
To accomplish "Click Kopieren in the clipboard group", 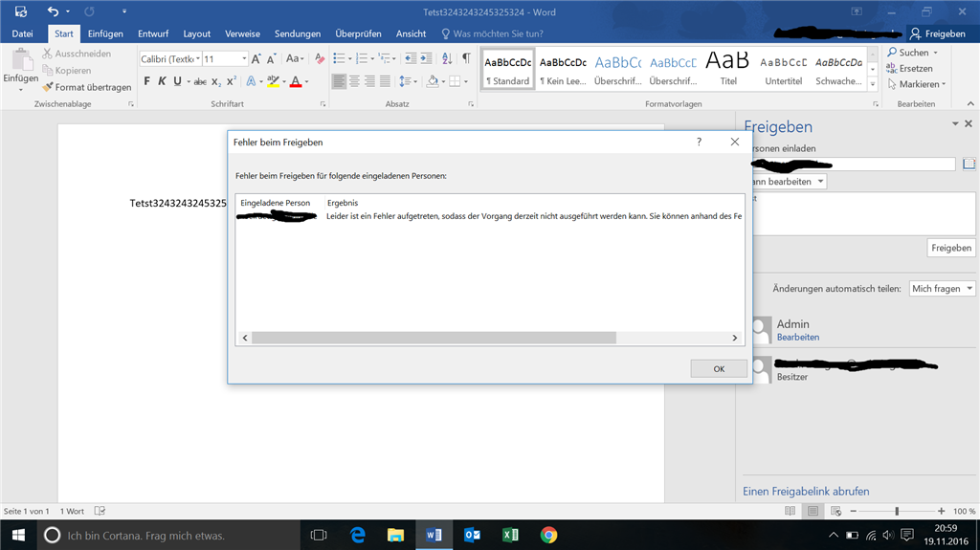I will click(x=66, y=71).
